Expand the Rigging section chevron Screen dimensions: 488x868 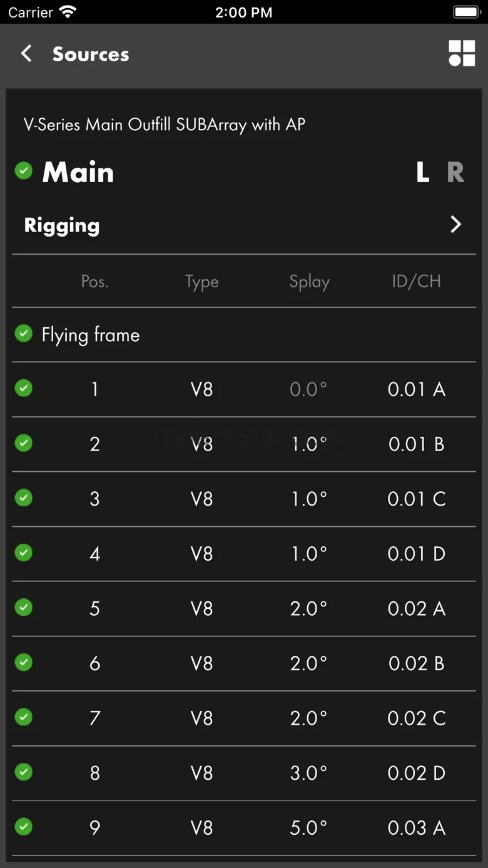(x=455, y=225)
